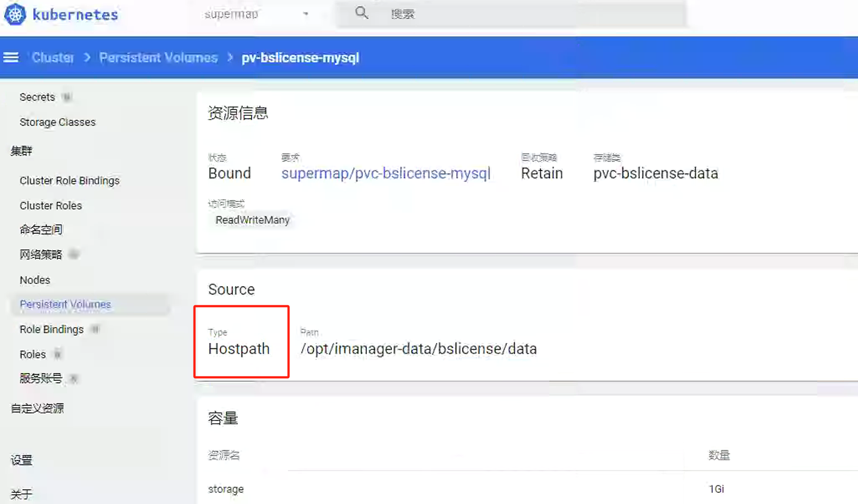This screenshot has width=858, height=504.
Task: Click the Source section heading
Action: pos(231,290)
